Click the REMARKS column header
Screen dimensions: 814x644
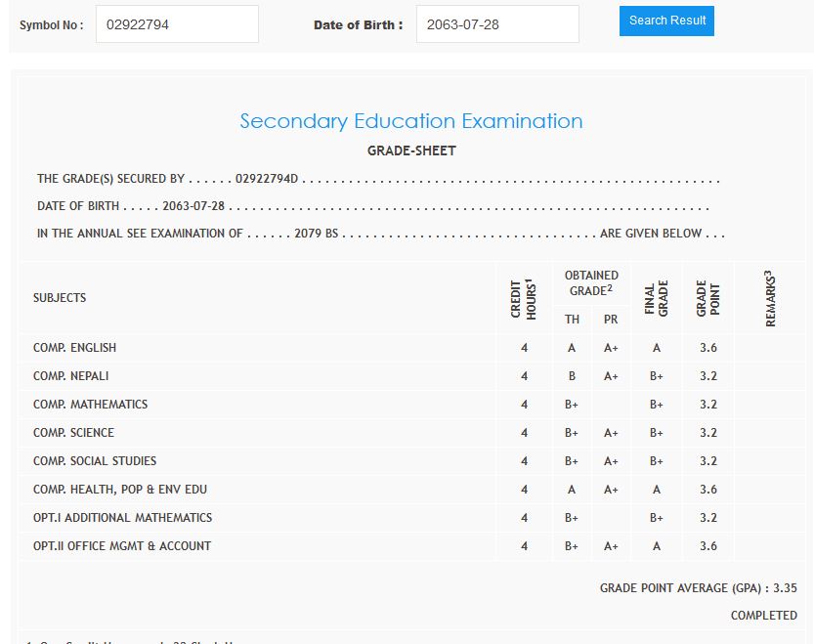pos(771,298)
